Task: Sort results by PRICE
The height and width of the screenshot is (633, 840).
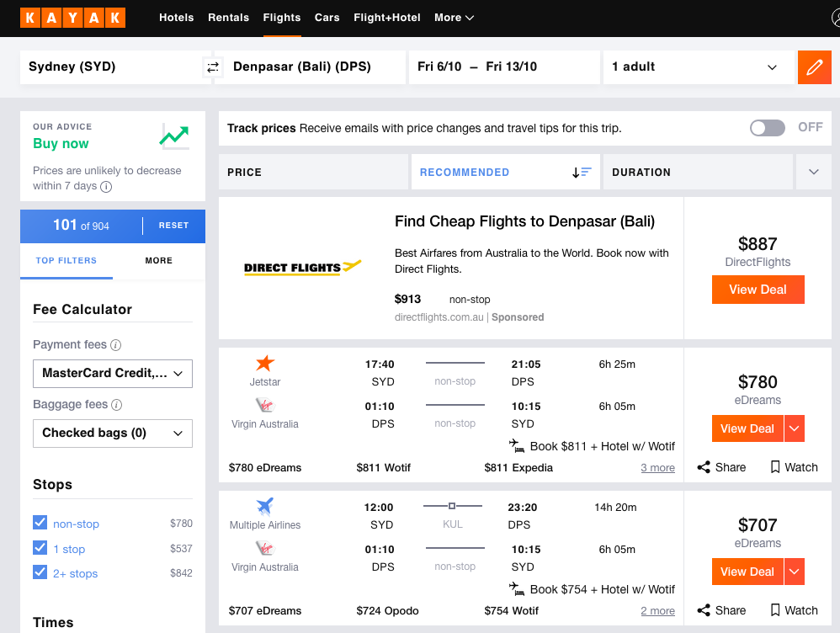Action: pos(313,172)
